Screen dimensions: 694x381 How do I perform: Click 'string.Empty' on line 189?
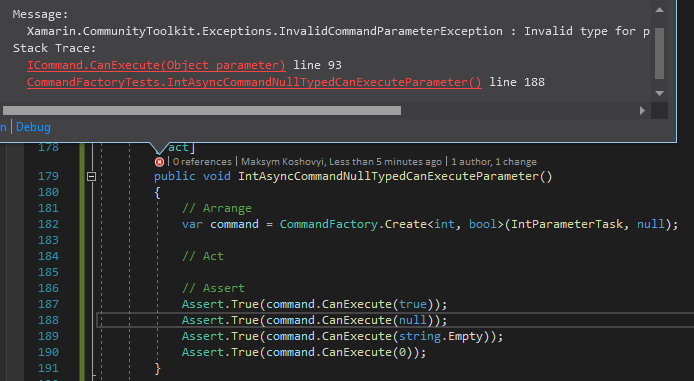coord(440,337)
